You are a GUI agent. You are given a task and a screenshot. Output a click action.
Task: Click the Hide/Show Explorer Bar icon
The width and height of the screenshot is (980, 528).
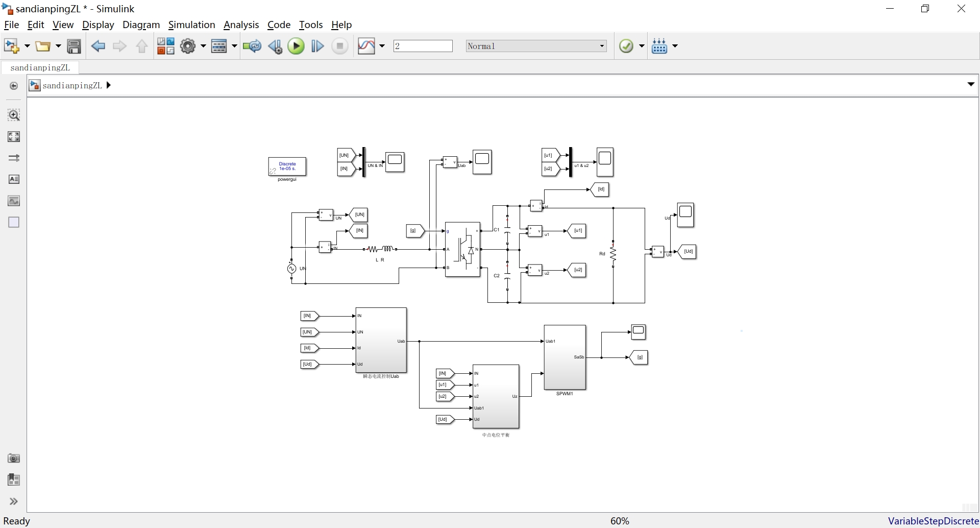(x=14, y=86)
